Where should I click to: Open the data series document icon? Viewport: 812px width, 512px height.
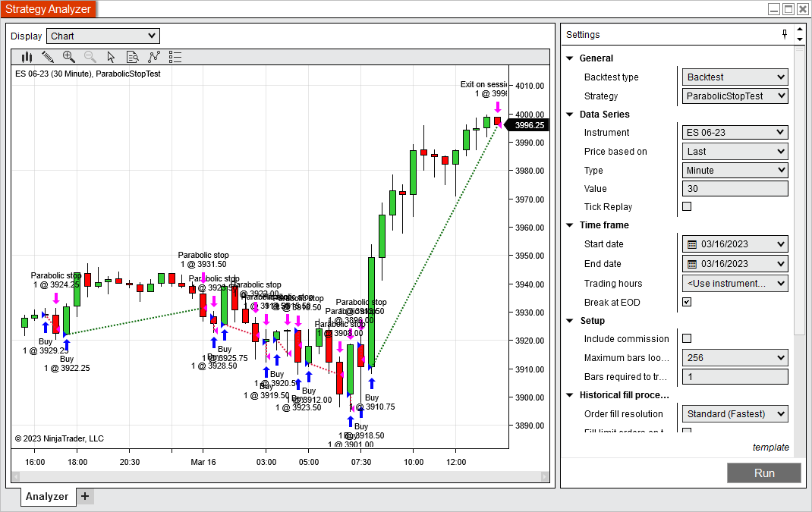pos(133,57)
